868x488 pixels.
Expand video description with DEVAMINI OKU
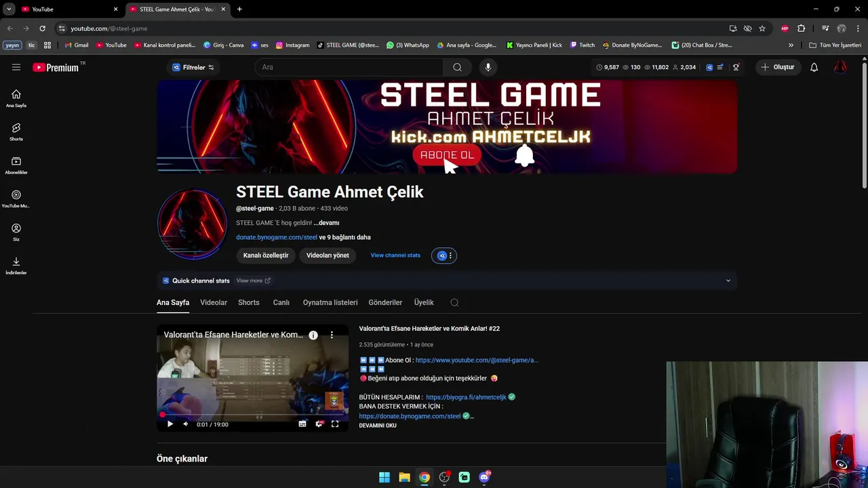378,426
